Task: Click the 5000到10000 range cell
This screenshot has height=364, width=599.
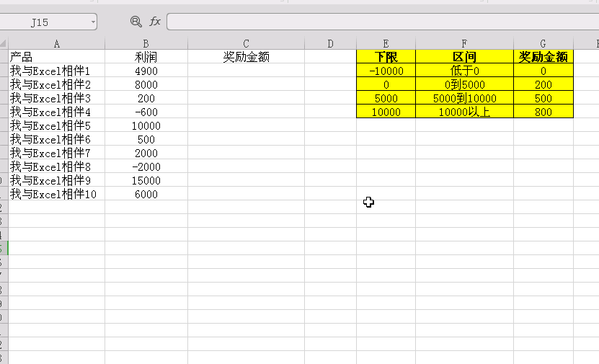Action: click(x=464, y=98)
